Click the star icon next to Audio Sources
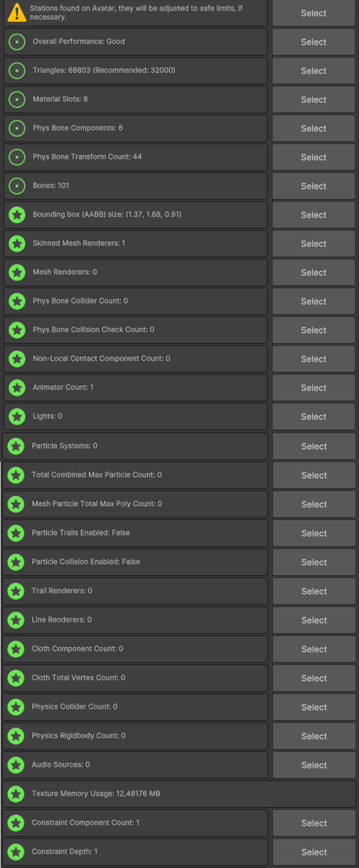The width and height of the screenshot is (359, 868). 16,765
